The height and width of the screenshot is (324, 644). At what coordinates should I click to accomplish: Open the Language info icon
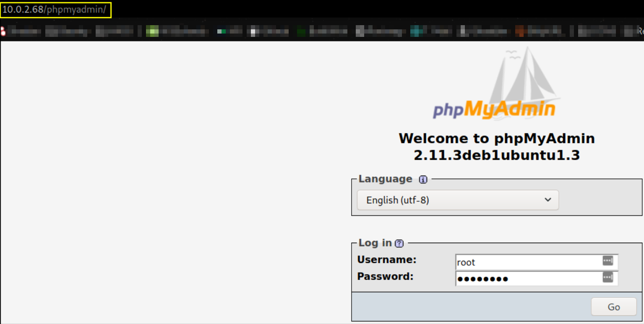pyautogui.click(x=423, y=180)
